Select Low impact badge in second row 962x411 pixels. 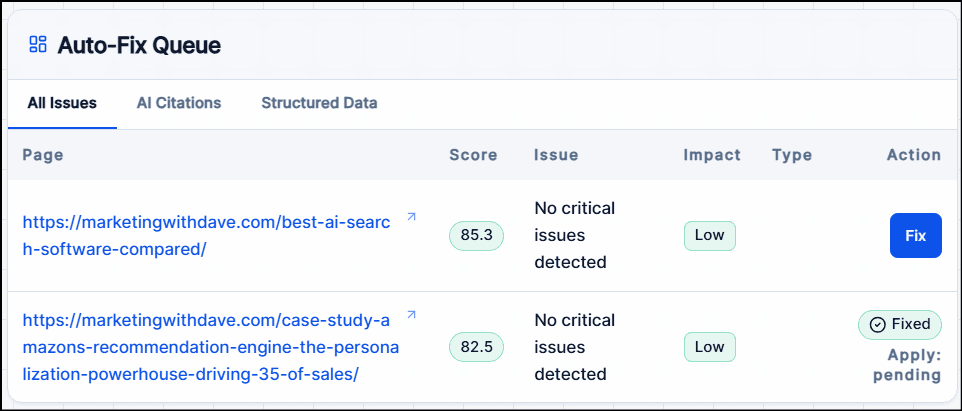click(709, 347)
